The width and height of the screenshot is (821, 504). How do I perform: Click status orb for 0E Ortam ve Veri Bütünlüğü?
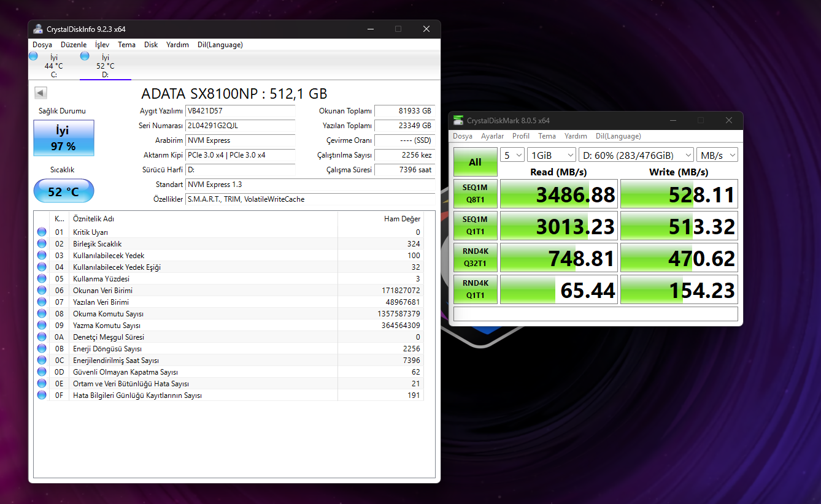point(42,384)
